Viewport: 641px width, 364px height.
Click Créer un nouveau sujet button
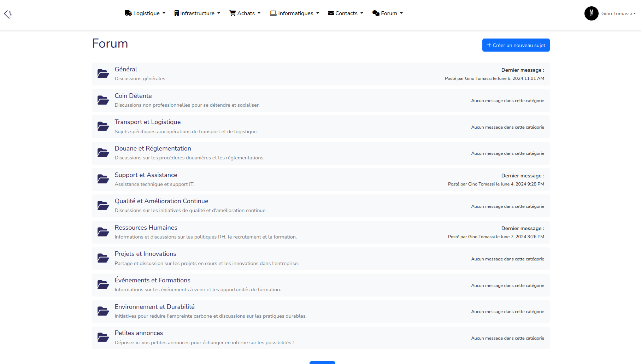(516, 45)
